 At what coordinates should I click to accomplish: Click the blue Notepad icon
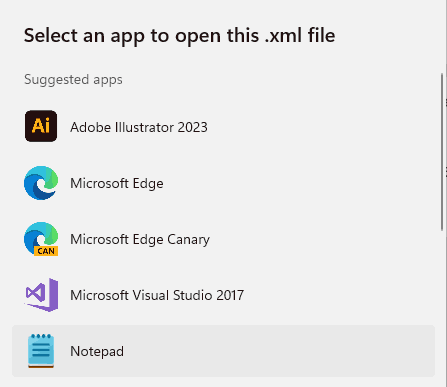coord(41,351)
